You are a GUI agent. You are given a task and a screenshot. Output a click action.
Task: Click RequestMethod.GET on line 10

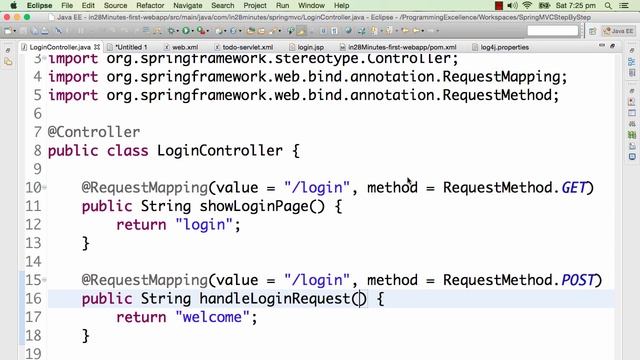pyautogui.click(x=515, y=188)
